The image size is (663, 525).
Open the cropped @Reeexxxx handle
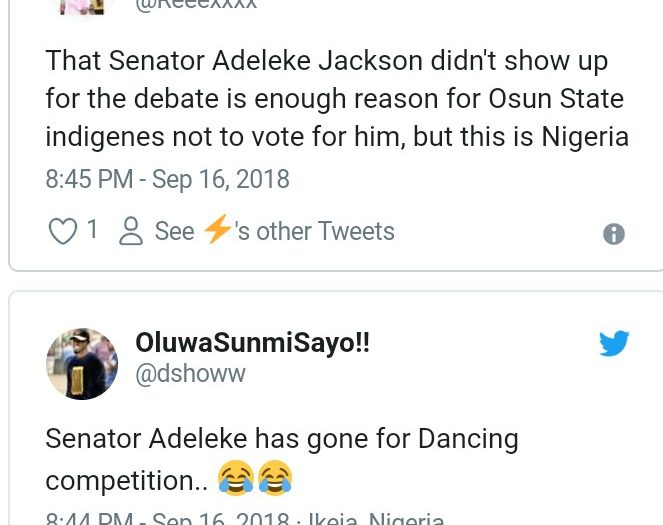coord(195,4)
